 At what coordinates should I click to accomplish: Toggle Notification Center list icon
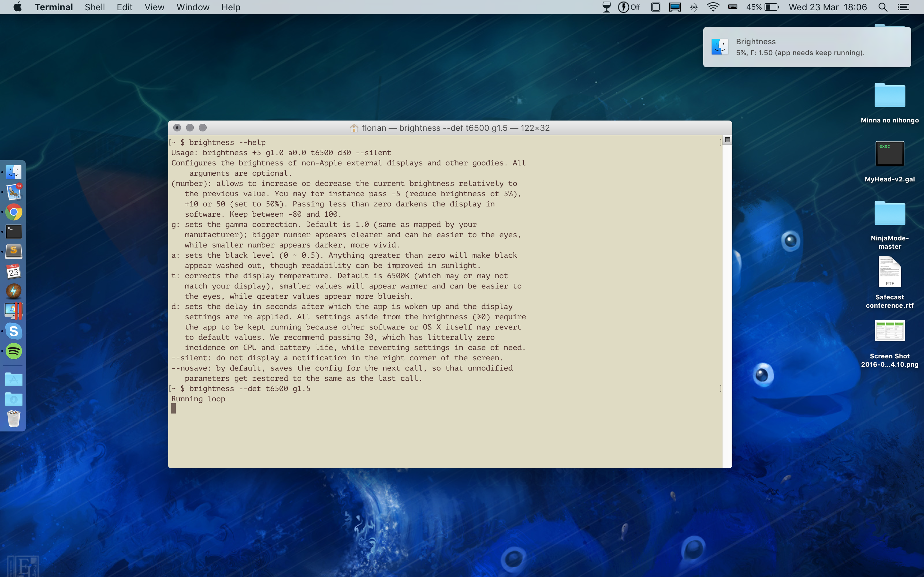(903, 7)
